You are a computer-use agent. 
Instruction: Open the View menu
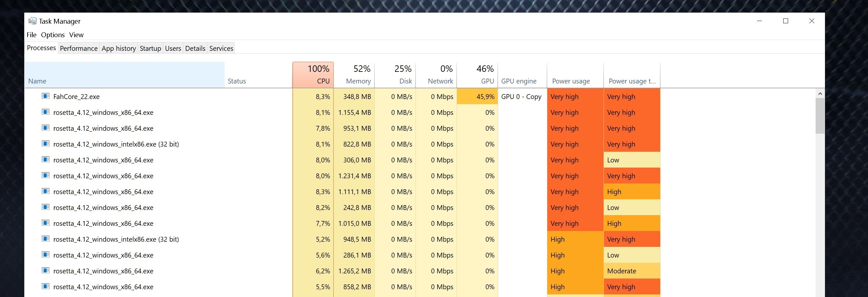76,35
